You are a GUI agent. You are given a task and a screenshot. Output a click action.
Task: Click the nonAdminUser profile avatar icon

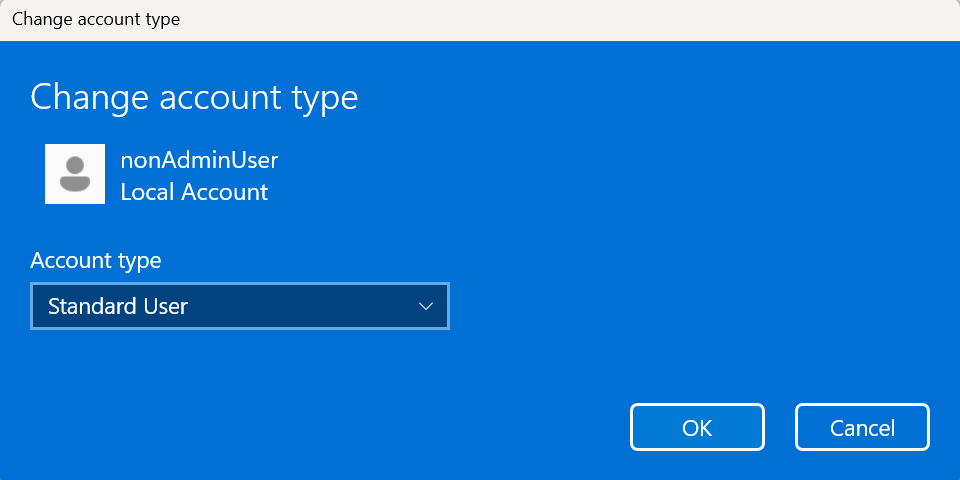(x=75, y=174)
